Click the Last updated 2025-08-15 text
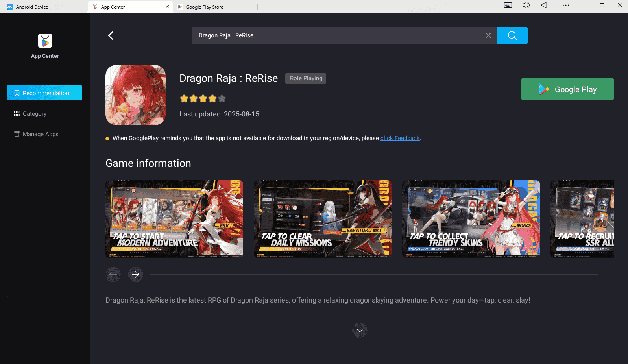The height and width of the screenshot is (364, 628). (219, 114)
